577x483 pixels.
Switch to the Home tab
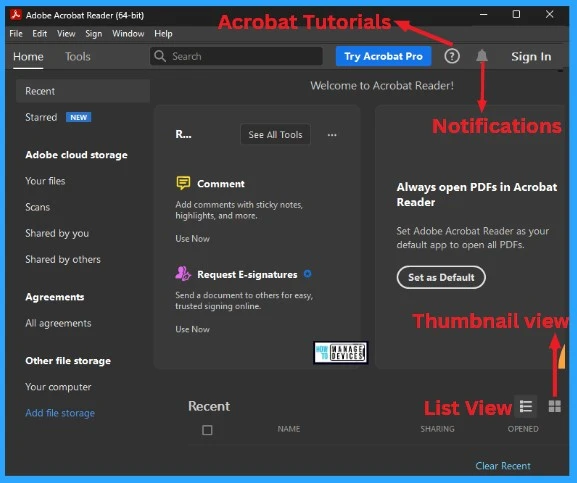tap(28, 57)
